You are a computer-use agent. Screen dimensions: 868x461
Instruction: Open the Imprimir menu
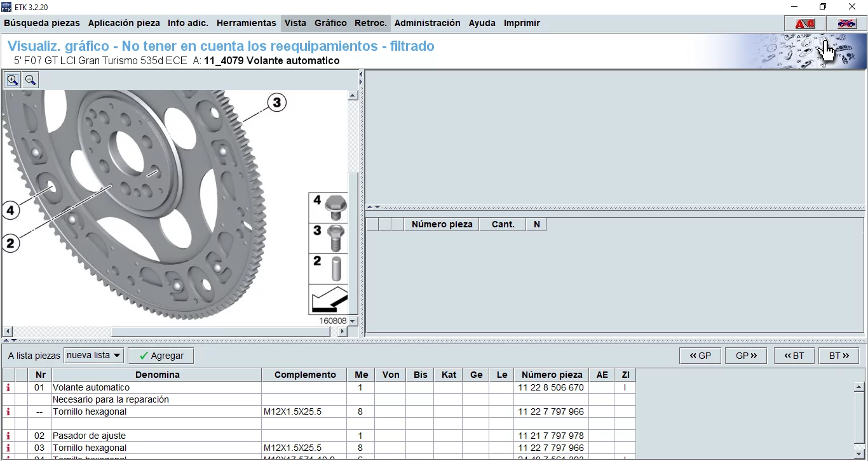521,23
